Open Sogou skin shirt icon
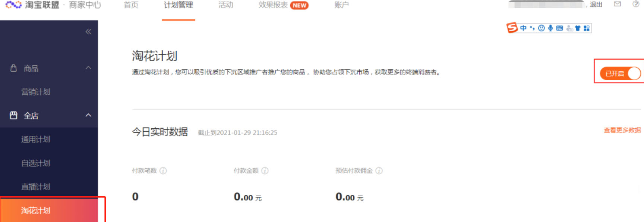The image size is (644, 222). click(x=578, y=28)
